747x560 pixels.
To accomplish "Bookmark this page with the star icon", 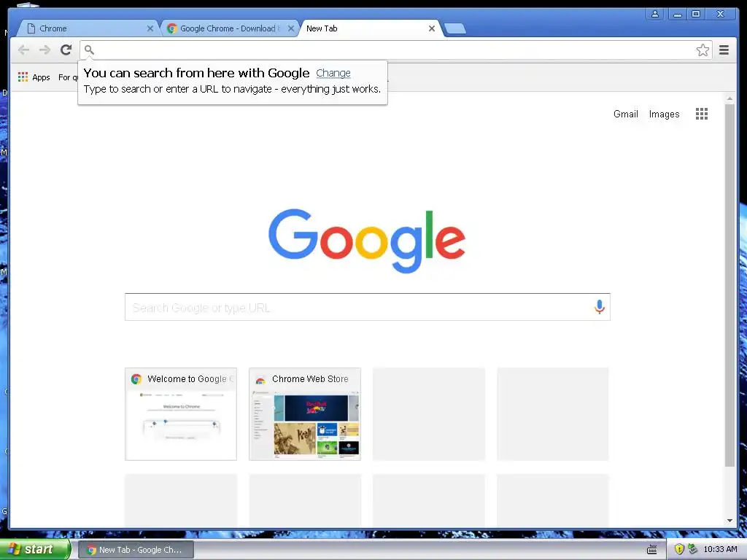I will 703,50.
